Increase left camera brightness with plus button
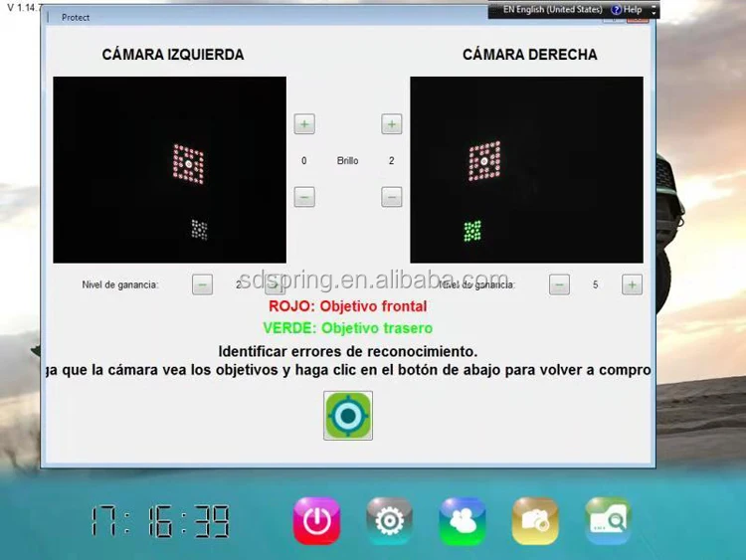 304,124
